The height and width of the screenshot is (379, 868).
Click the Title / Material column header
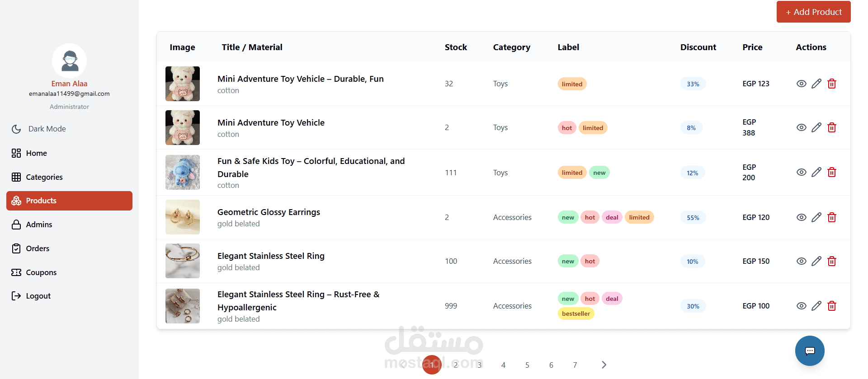252,47
